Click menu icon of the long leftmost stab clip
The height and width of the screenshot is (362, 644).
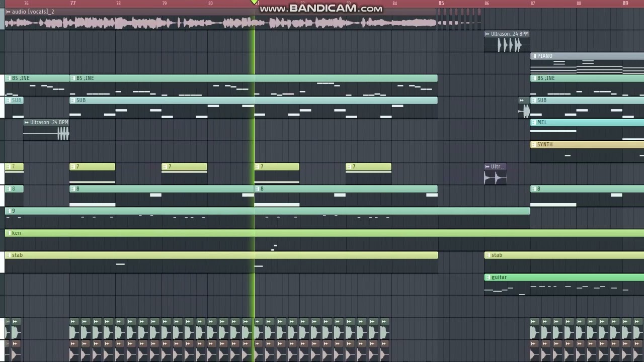(8, 255)
